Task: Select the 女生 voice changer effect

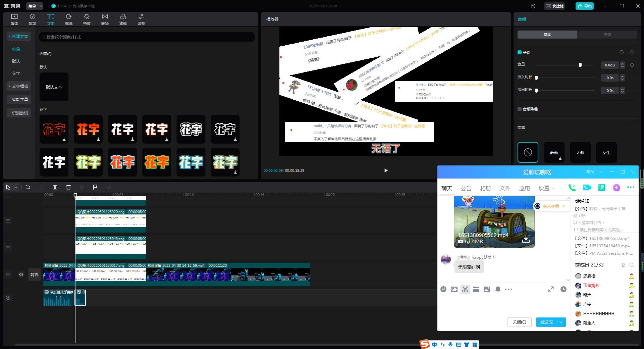Action: (x=606, y=152)
